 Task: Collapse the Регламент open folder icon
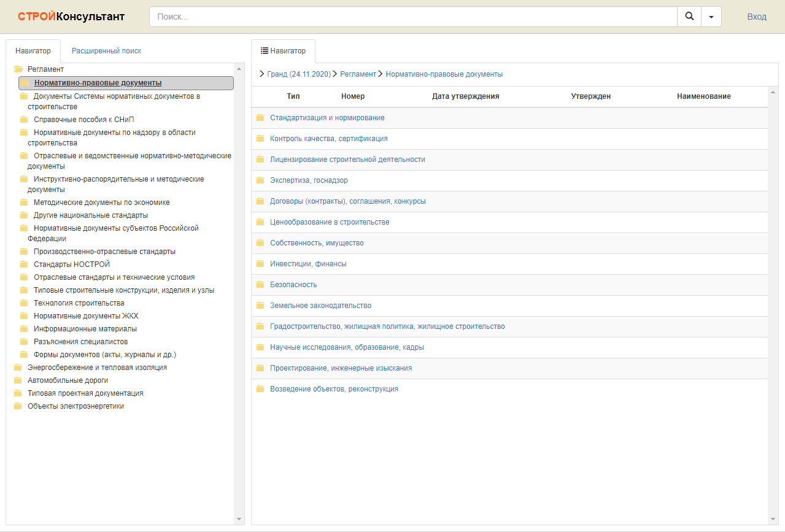point(18,69)
